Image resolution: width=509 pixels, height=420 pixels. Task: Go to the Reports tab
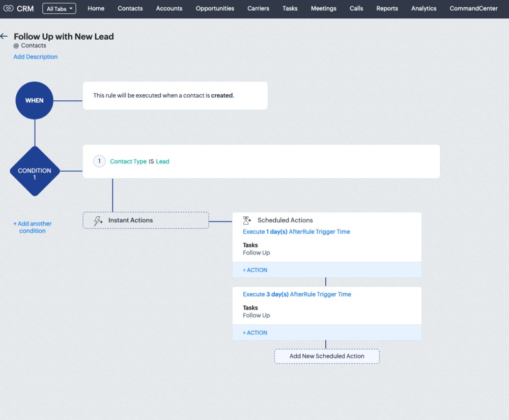tap(387, 9)
